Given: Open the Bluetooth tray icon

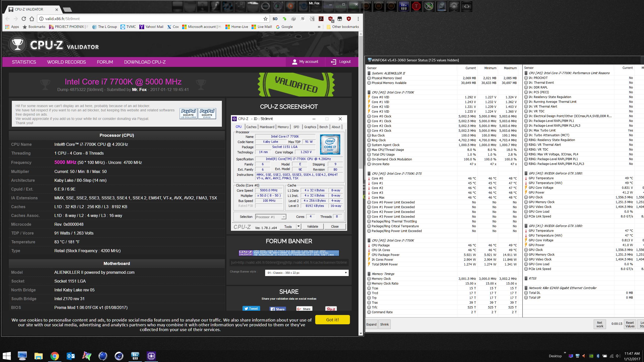Looking at the screenshot, I should tap(598, 356).
